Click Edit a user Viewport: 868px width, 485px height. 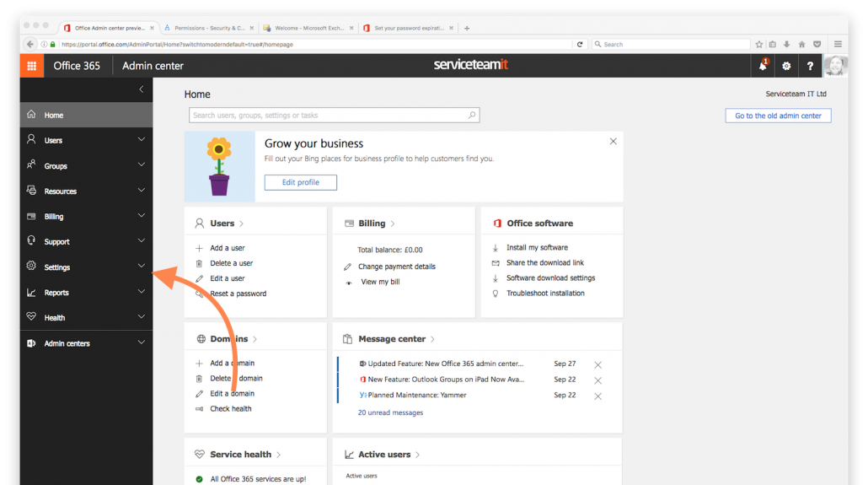click(x=227, y=278)
